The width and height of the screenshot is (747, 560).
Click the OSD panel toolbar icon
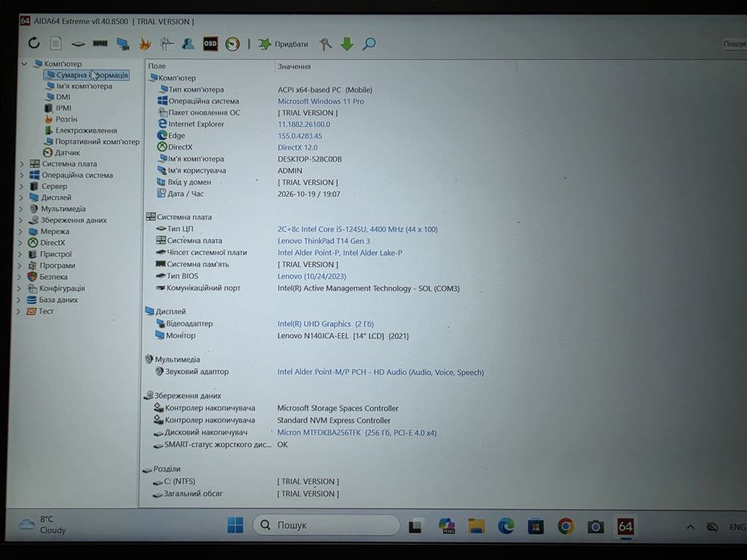point(210,44)
